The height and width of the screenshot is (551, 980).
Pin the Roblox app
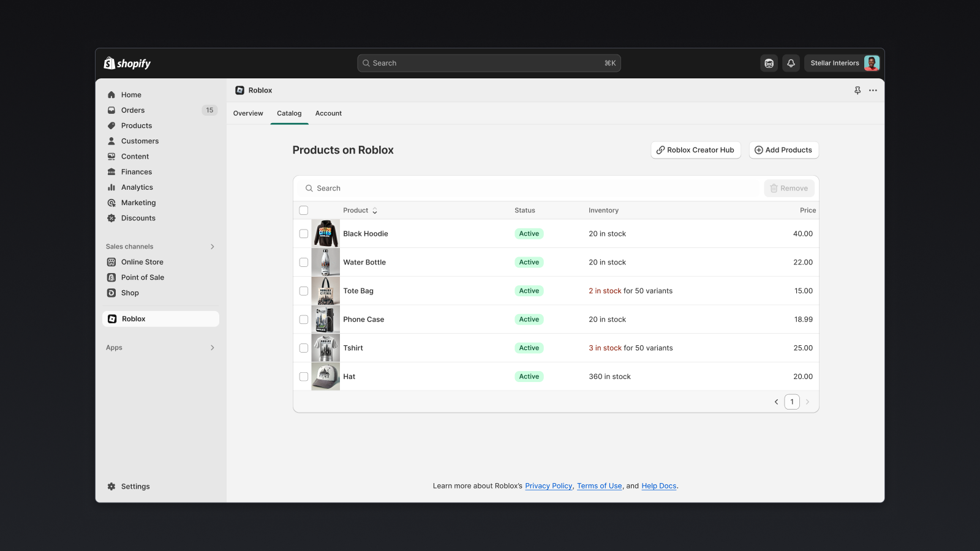(x=858, y=90)
